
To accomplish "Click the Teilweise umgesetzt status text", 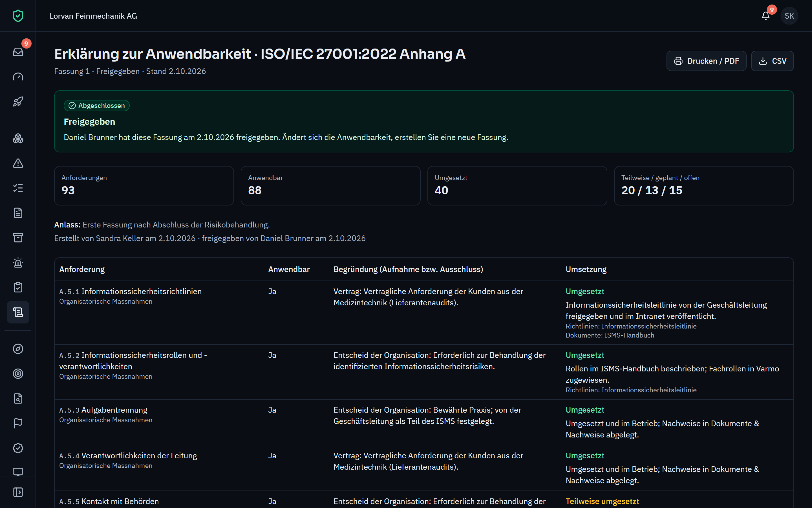I will pos(602,501).
